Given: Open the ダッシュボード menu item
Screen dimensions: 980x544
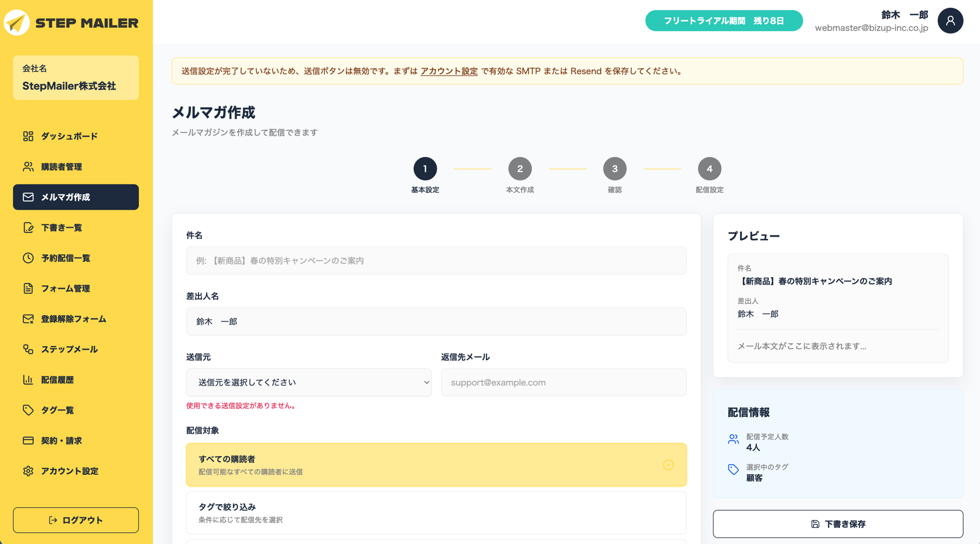Looking at the screenshot, I should tap(76, 136).
